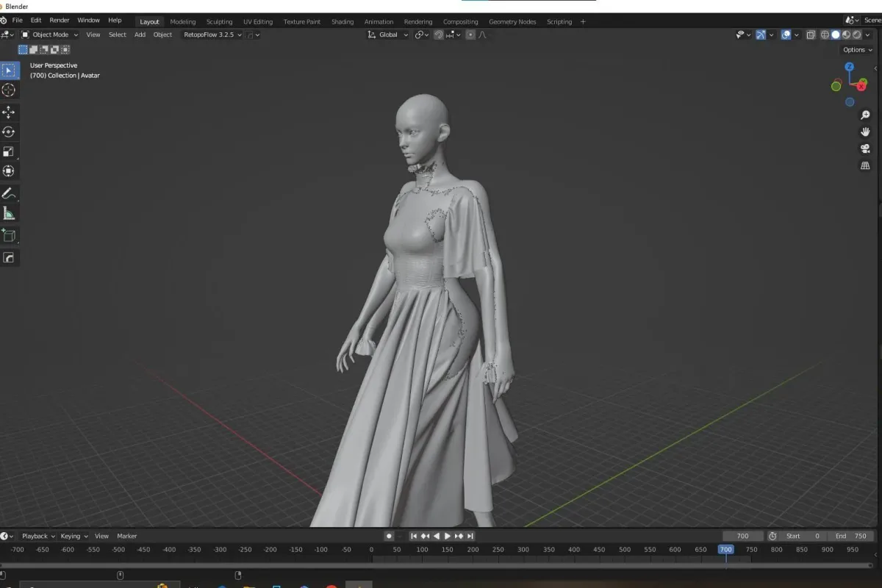Open the Options dropdown in viewport
882x588 pixels.
[857, 50]
